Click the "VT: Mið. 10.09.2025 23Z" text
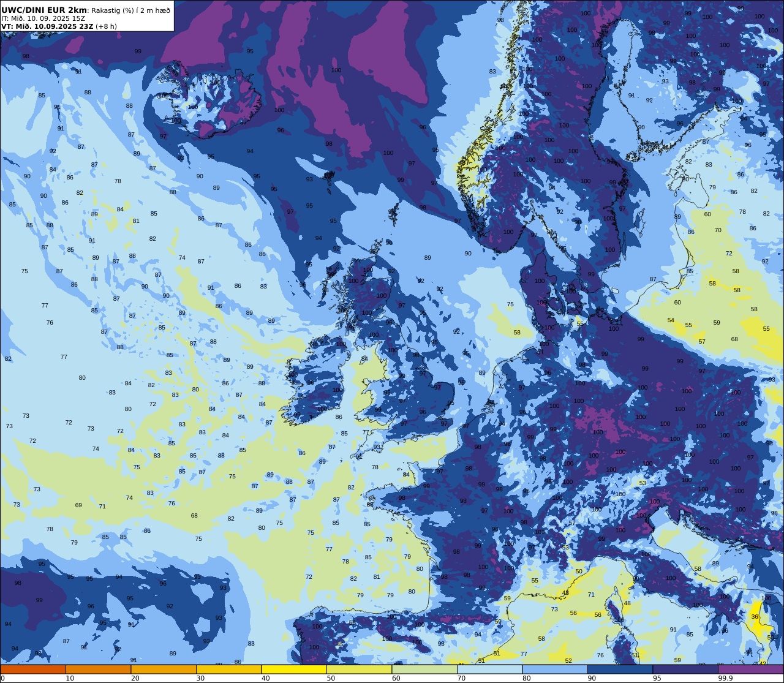 click(47, 26)
